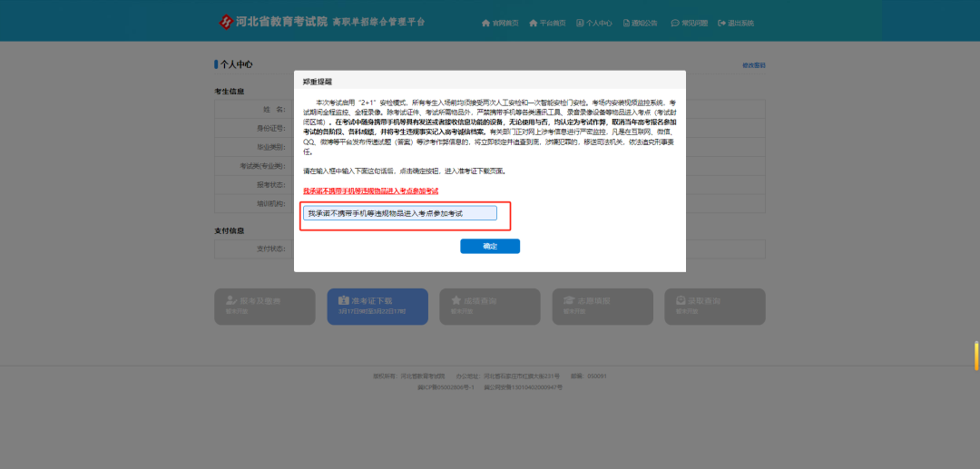This screenshot has height=469, width=980.
Task: Open 个人中心 nav item in header
Action: point(594,23)
